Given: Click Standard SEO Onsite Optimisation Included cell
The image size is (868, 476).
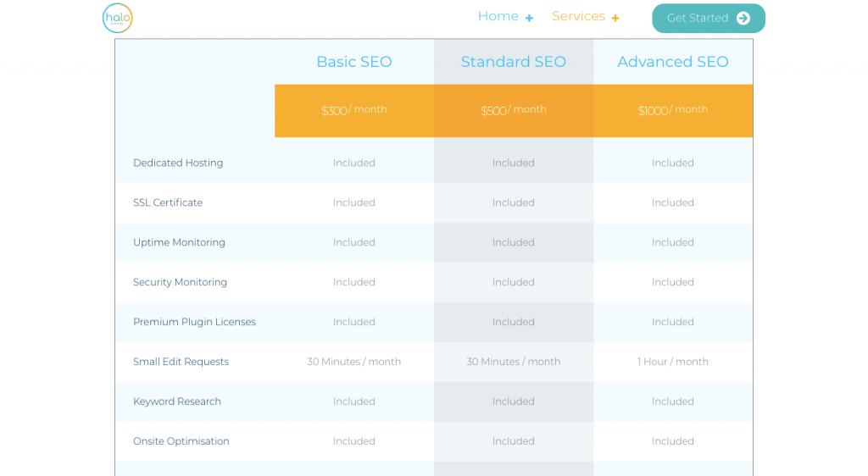Looking at the screenshot, I should [x=514, y=442].
